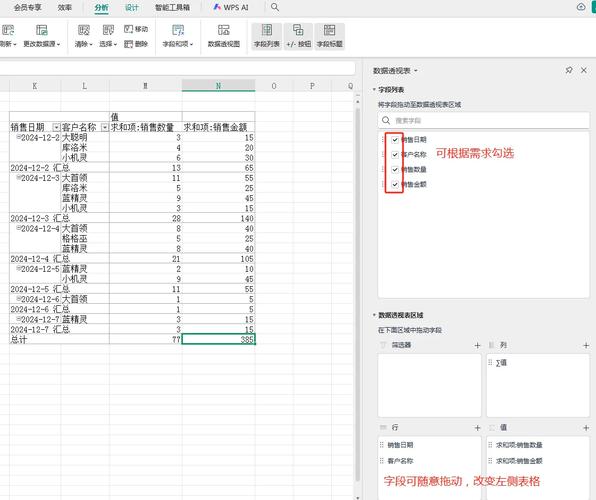Pin the 数据透视表 side panel

569,70
